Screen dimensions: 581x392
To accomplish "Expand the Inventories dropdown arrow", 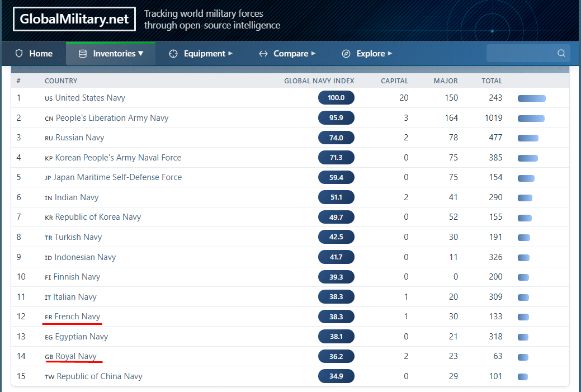I will 141,54.
